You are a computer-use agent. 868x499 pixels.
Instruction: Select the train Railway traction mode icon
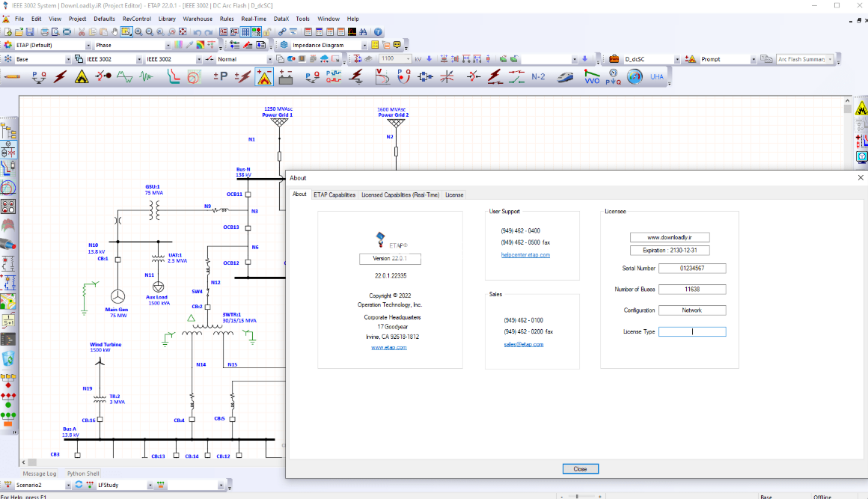coord(565,77)
